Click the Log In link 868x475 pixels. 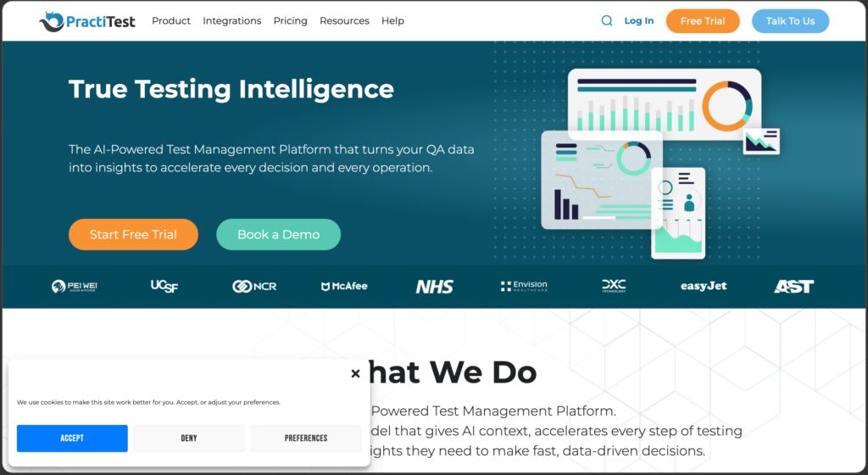coord(639,20)
